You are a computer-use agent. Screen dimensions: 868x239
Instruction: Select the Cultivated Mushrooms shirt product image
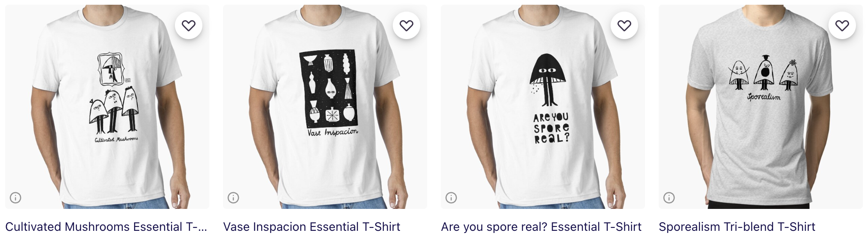(x=107, y=107)
